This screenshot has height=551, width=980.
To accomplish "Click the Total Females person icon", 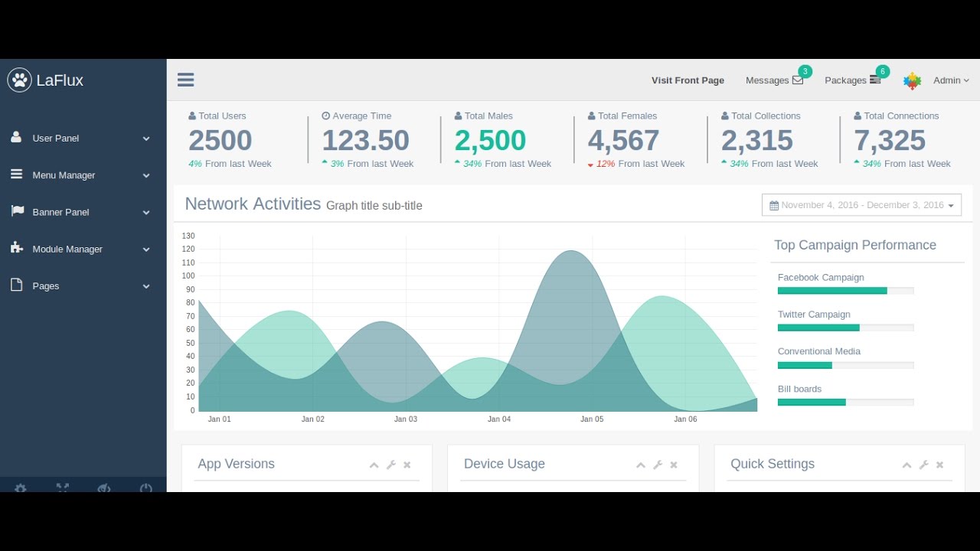I will click(592, 116).
